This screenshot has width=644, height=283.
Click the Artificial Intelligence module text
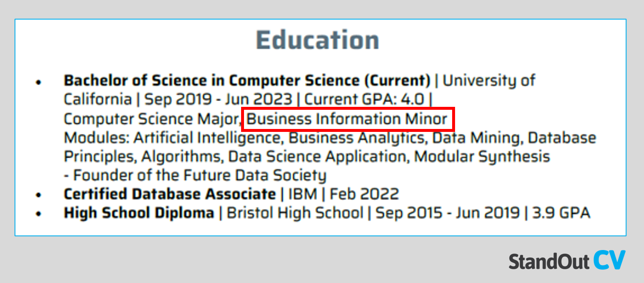coord(209,138)
